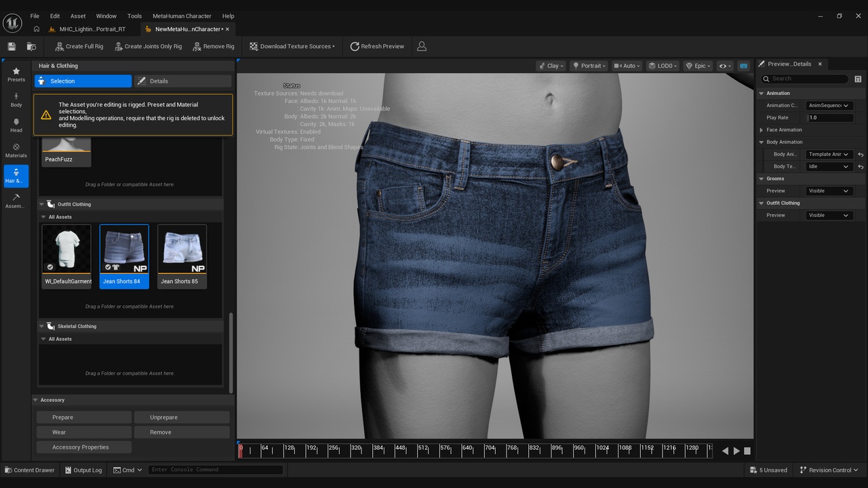This screenshot has height=488, width=868.
Task: Select the PeachFuzz groom thumbnail
Action: (x=66, y=150)
